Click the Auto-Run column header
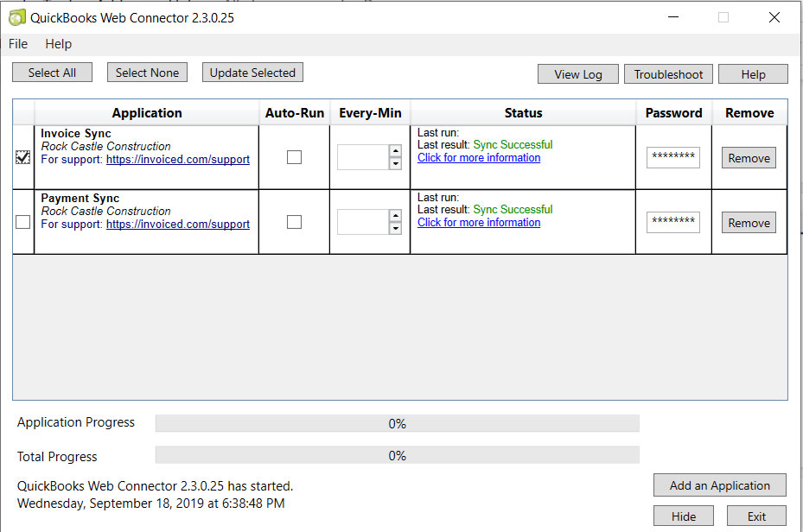Viewport: 803px width, 532px height. tap(295, 113)
